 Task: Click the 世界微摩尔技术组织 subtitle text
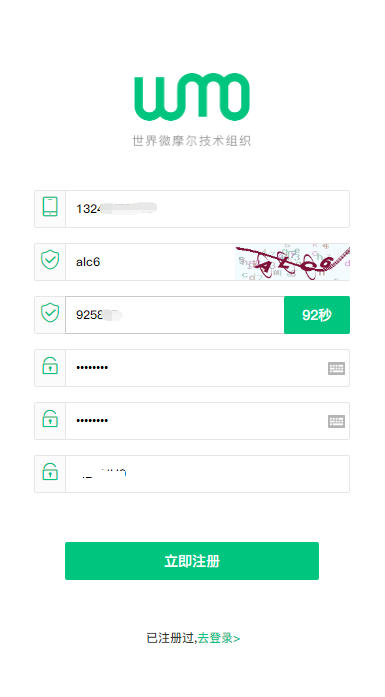point(192,141)
